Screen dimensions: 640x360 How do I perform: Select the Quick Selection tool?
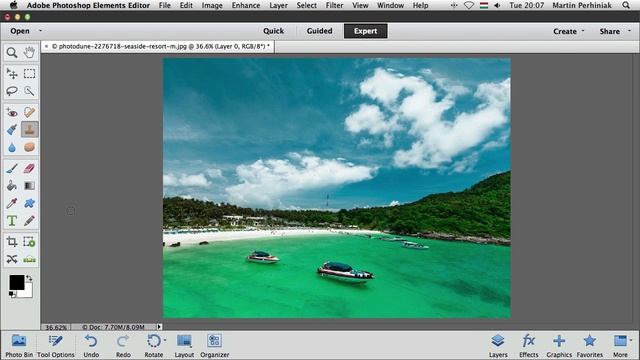pos(29,91)
